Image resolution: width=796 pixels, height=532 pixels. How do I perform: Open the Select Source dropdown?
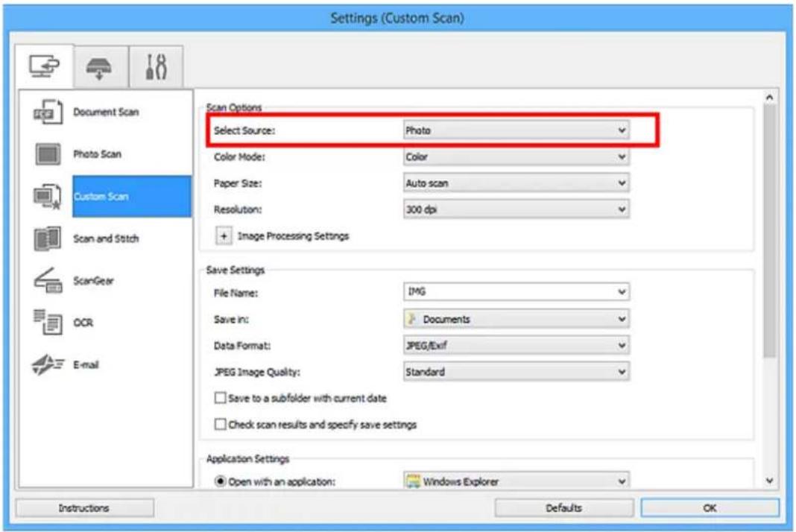click(517, 130)
